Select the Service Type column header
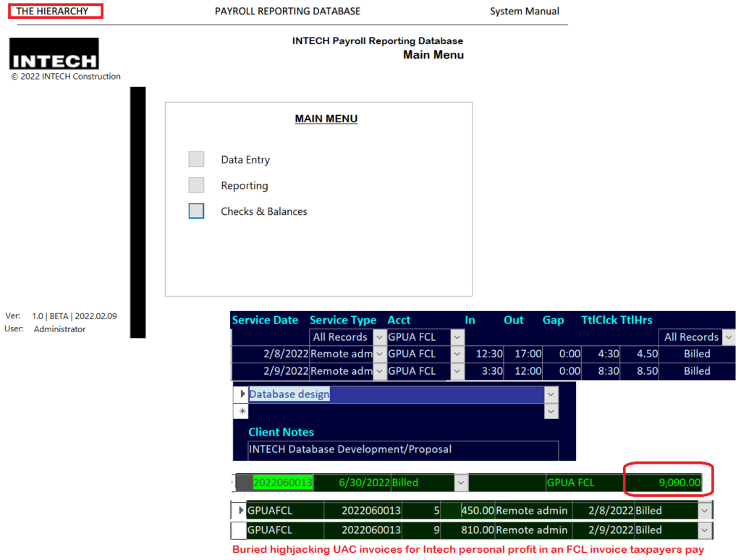The image size is (741, 560). [343, 320]
